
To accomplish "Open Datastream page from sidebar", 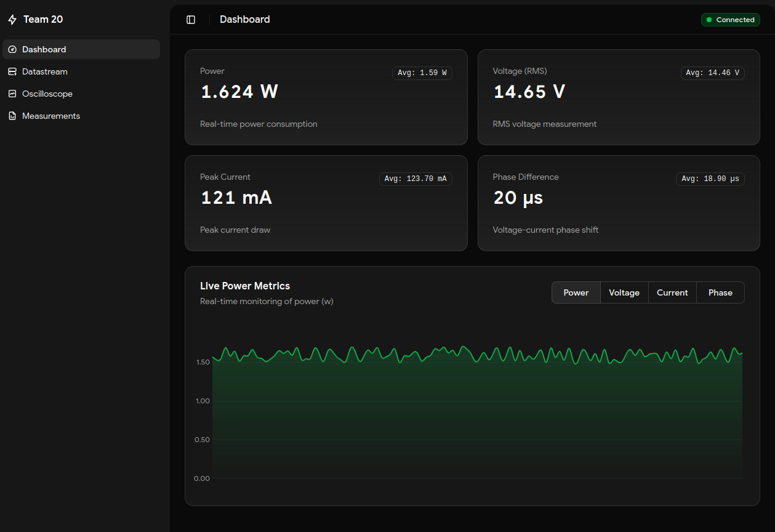I will [x=45, y=71].
